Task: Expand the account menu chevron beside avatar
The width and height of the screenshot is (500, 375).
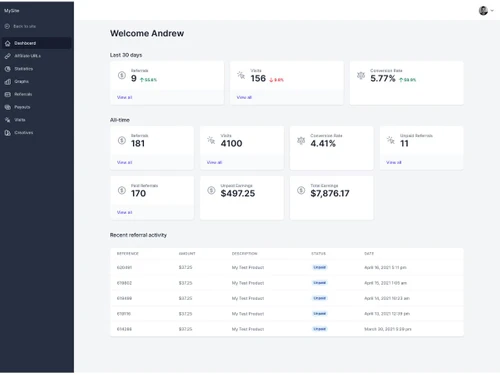Action: (492, 11)
